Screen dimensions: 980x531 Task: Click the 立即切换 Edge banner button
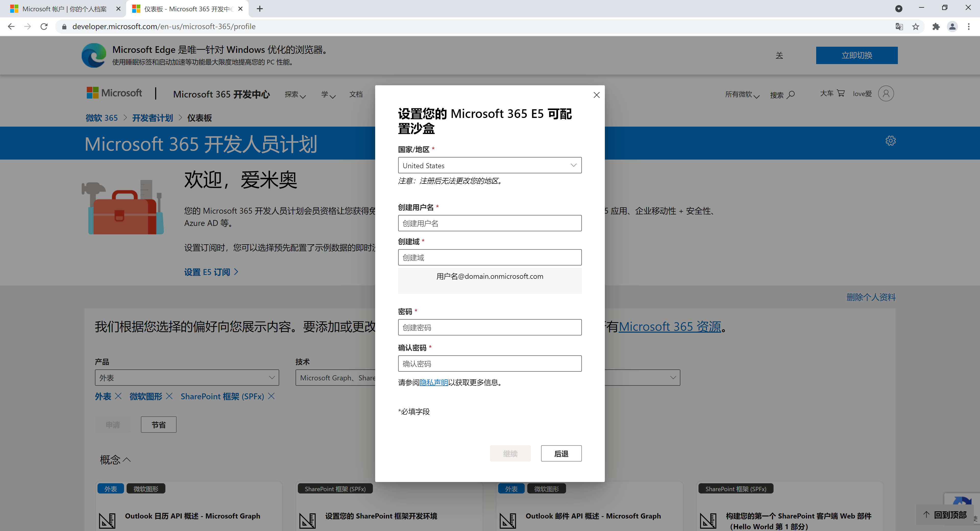tap(856, 56)
